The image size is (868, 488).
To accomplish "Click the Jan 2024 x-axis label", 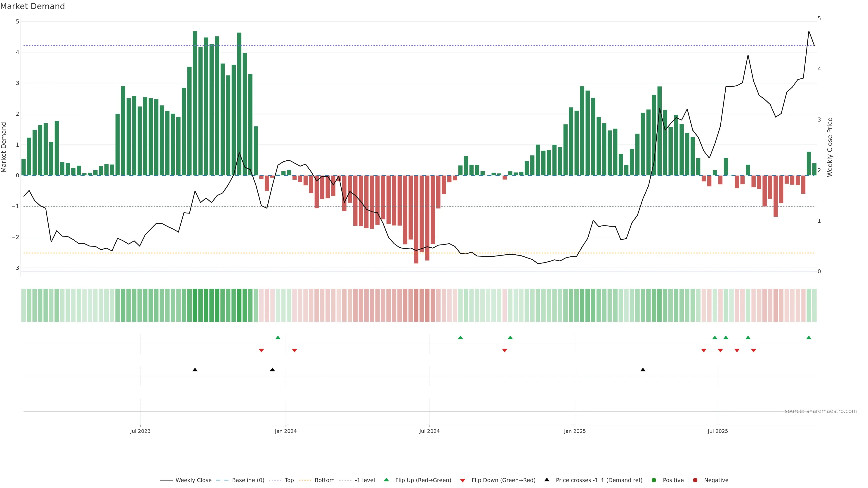I will pos(285,431).
